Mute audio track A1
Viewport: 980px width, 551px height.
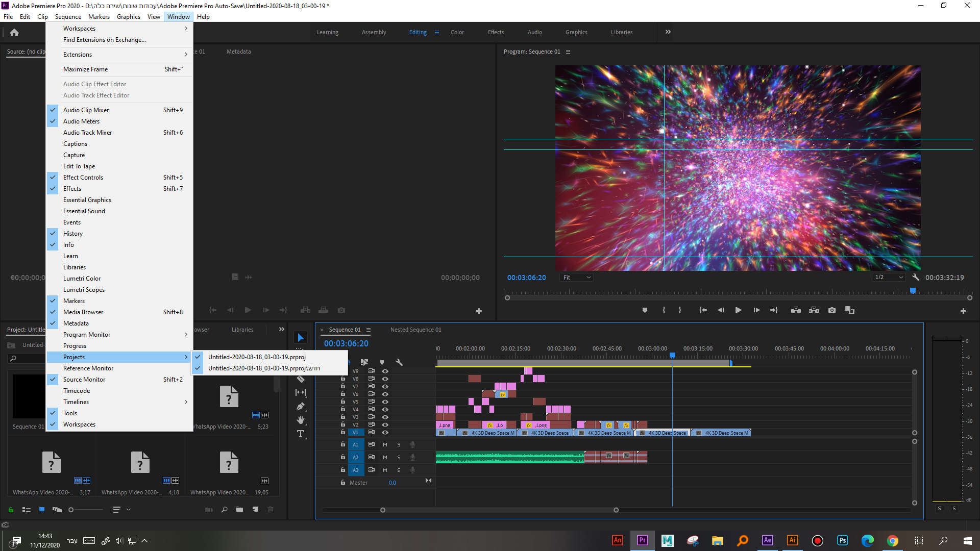coord(385,444)
